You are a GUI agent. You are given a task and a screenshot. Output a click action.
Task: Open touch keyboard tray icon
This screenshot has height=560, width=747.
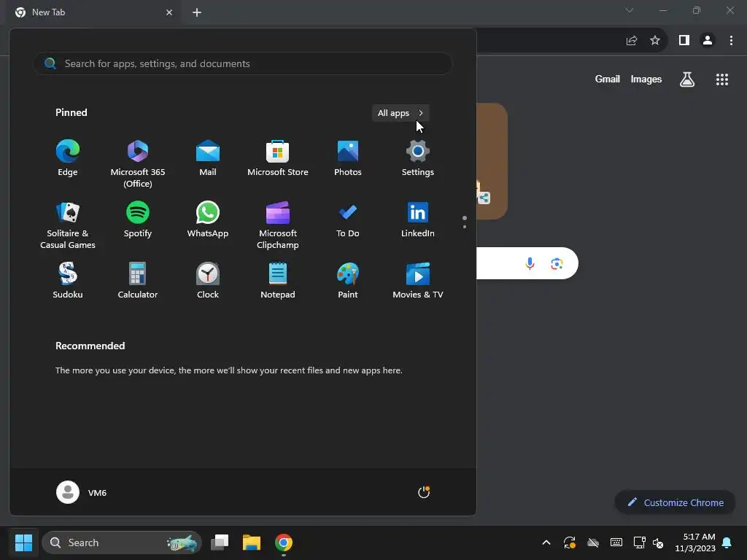[x=616, y=542]
